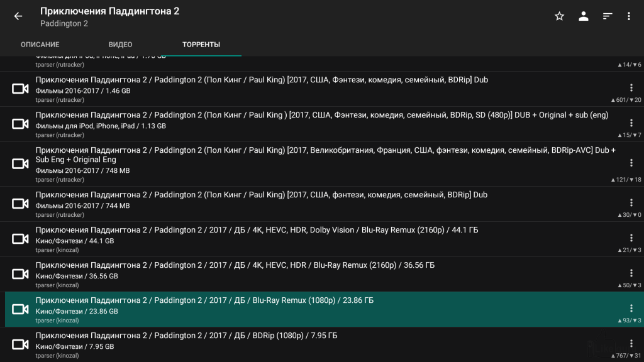Click the camera icon of the 7.95 GB torrent
The height and width of the screenshot is (362, 644).
point(21,344)
